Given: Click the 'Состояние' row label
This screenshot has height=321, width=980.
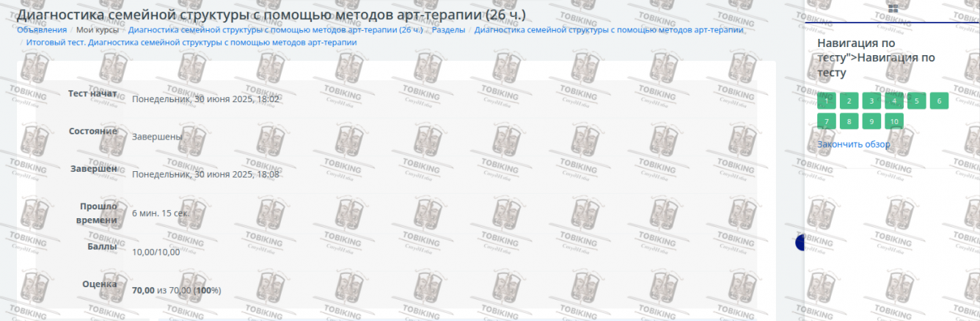Looking at the screenshot, I should click(x=93, y=131).
